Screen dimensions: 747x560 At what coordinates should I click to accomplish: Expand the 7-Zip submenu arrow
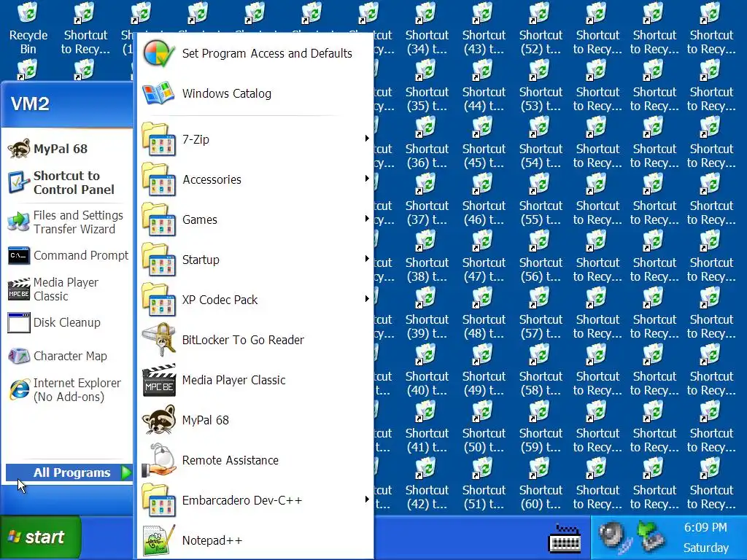click(x=367, y=139)
